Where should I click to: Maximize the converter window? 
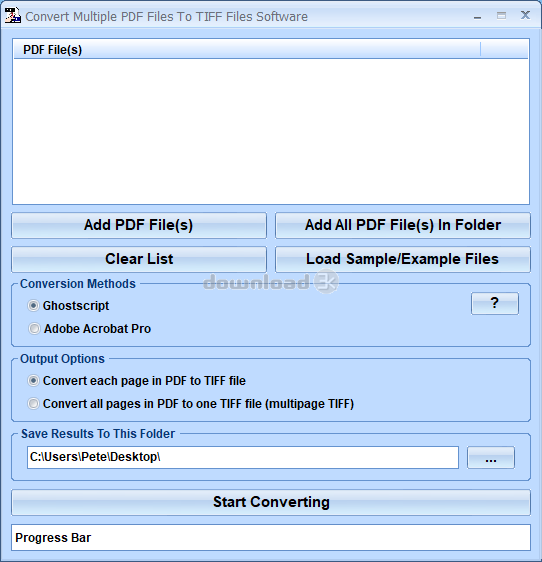(x=501, y=15)
